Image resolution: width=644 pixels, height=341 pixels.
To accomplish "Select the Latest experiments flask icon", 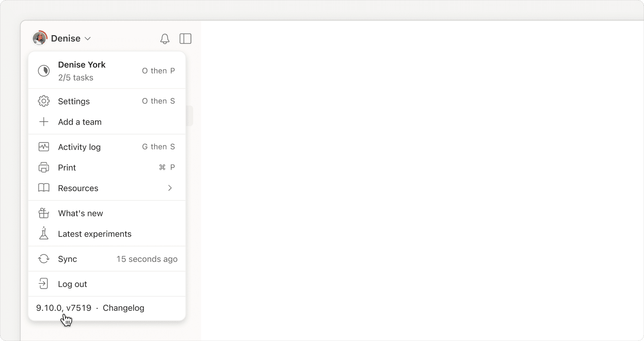I will coord(44,234).
